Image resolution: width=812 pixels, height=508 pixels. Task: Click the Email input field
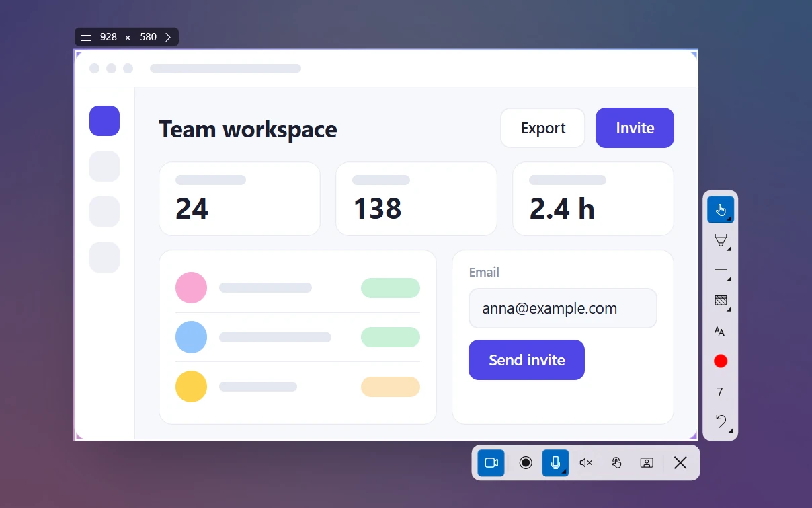click(x=563, y=308)
